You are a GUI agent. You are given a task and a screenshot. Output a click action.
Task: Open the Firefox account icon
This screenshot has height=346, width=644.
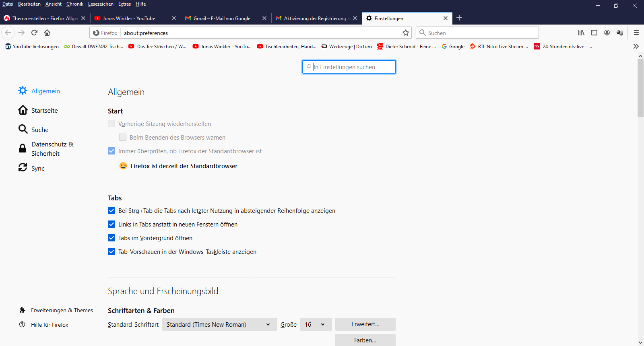(x=607, y=33)
